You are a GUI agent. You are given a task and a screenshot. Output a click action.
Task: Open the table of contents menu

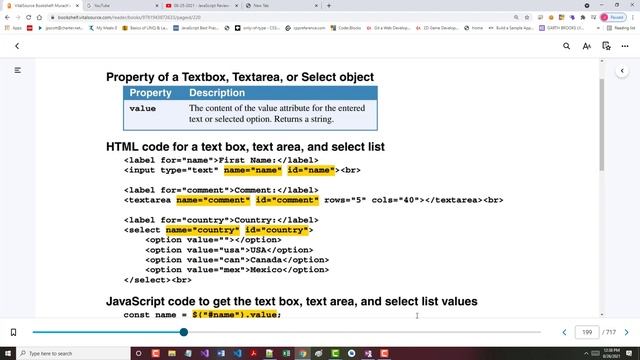18,70
